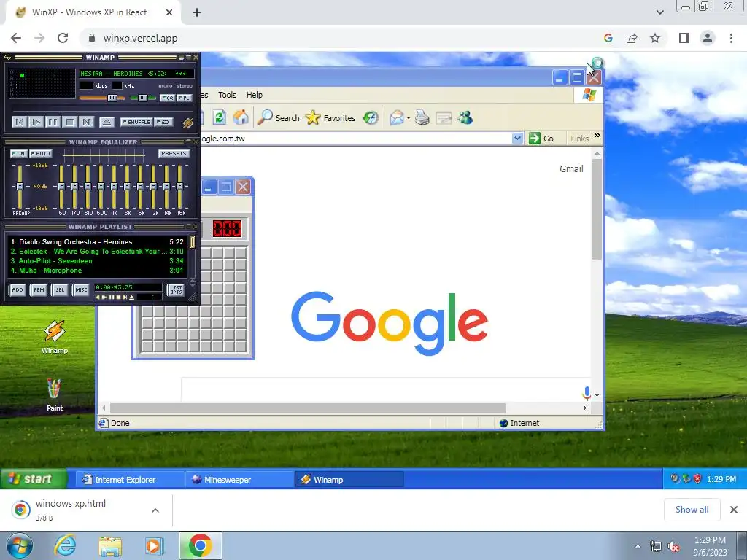Toggle the PL playlist window button
The height and width of the screenshot is (560, 747).
click(185, 98)
